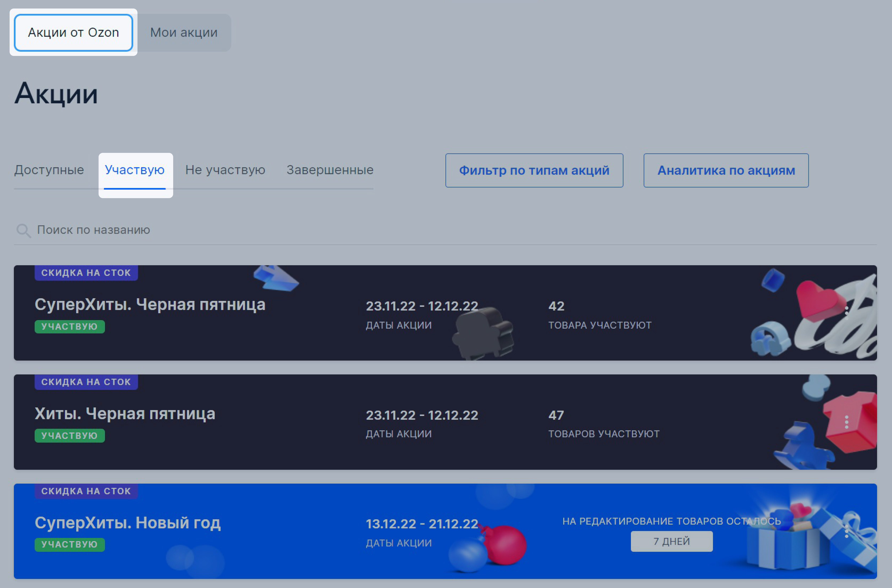Click Скидка на сток label on СуперХиты. Новый год
The image size is (892, 588).
pos(86,491)
